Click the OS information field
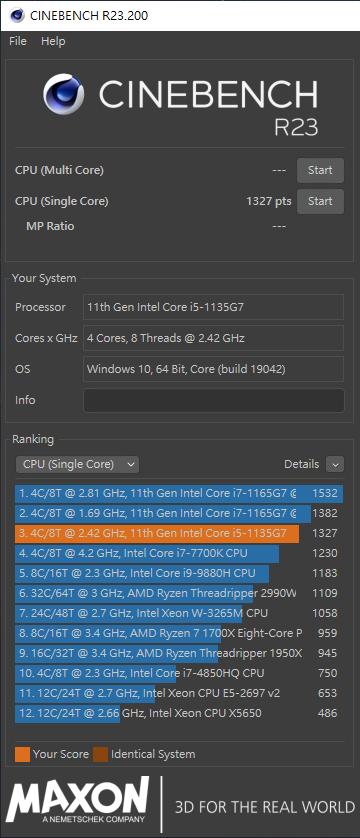Screen dimensions: 360x838 (214, 369)
